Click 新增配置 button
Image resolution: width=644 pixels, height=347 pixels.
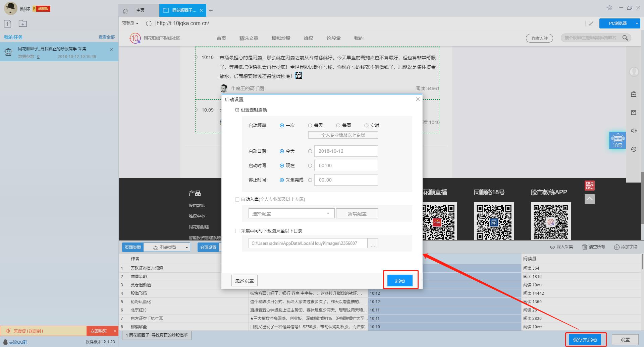pyautogui.click(x=357, y=213)
